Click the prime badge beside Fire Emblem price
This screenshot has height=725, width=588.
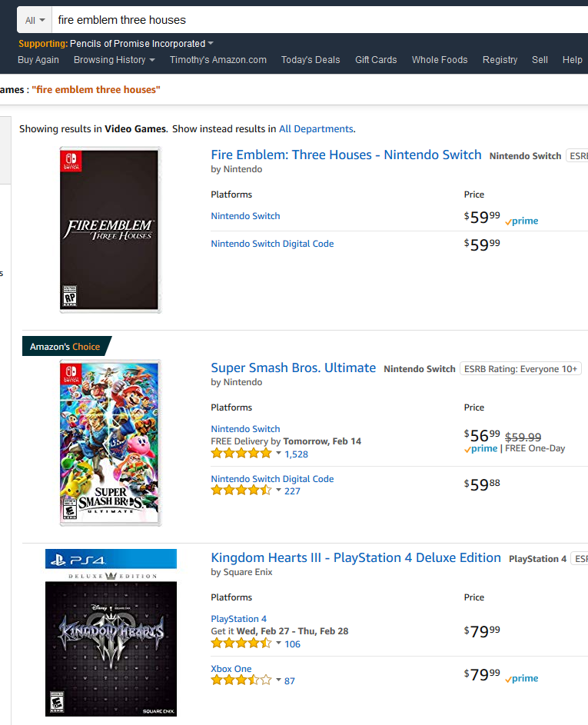click(x=521, y=221)
